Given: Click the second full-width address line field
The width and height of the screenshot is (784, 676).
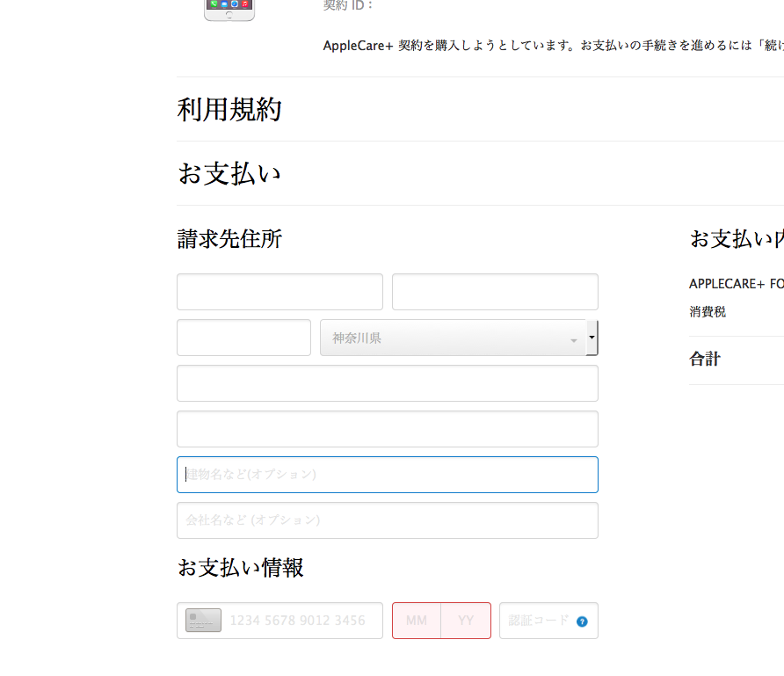Looking at the screenshot, I should click(388, 429).
